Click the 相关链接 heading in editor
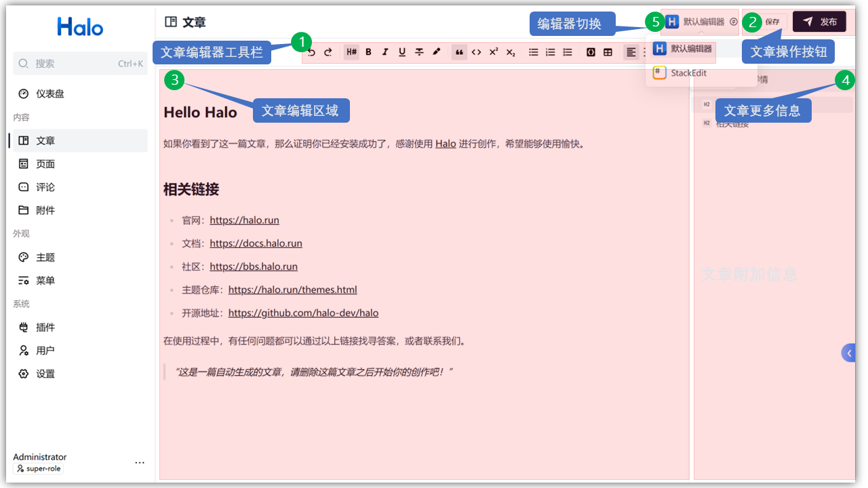868x488 pixels. [191, 190]
